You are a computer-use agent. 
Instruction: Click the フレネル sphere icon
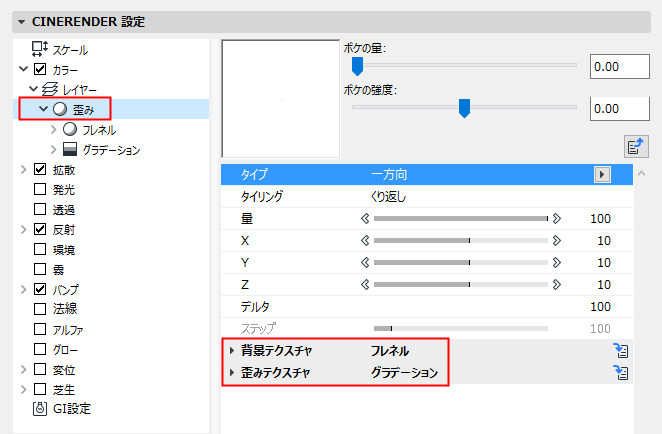pyautogui.click(x=70, y=129)
